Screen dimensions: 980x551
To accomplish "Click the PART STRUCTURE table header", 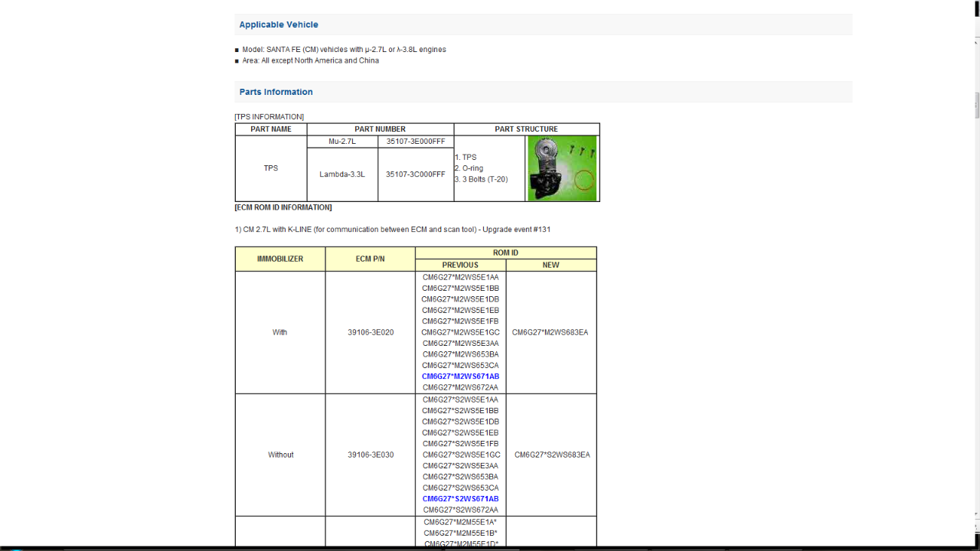I will pyautogui.click(x=526, y=129).
